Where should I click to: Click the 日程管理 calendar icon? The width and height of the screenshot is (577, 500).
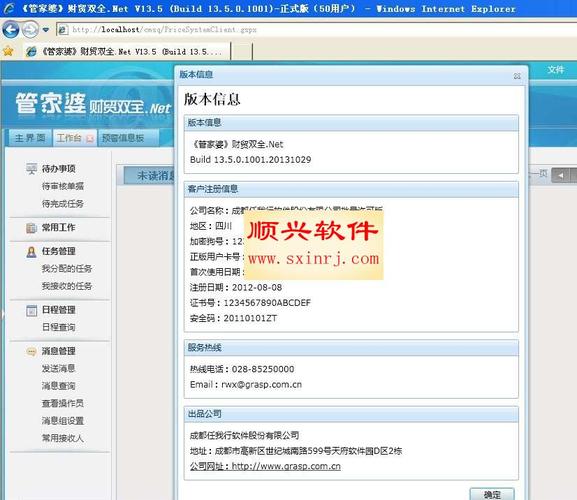pos(31,311)
